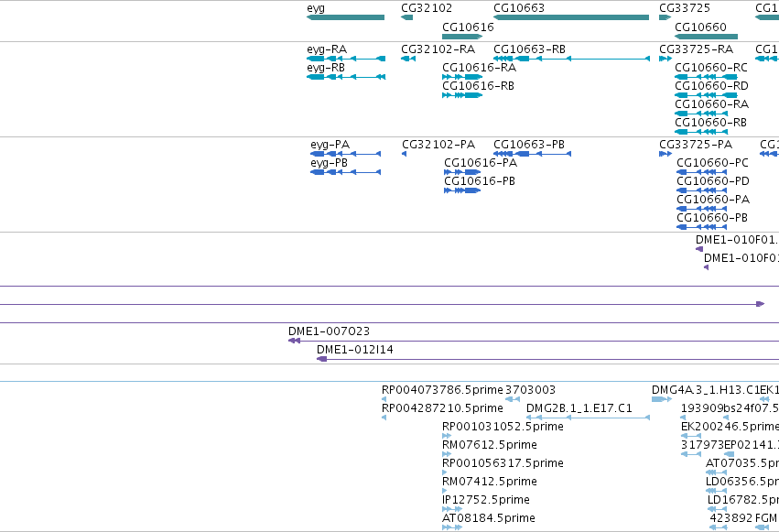Select the RP001031052.5prime EST label

[503, 427]
